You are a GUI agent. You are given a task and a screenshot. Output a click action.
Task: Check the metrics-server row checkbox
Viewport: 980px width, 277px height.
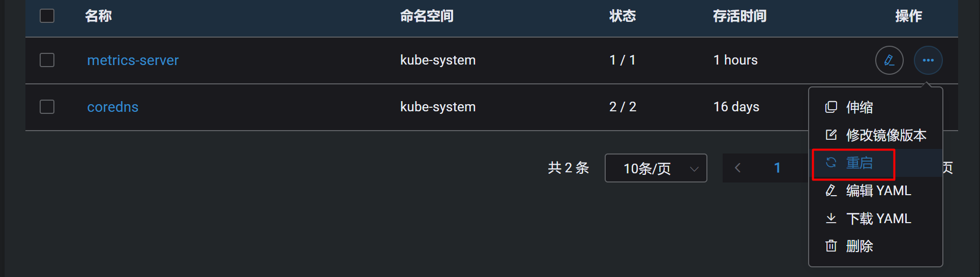pyautogui.click(x=47, y=60)
